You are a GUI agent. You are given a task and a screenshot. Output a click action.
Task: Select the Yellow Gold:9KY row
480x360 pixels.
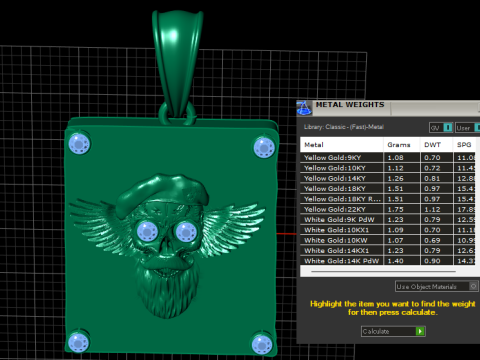click(x=388, y=157)
